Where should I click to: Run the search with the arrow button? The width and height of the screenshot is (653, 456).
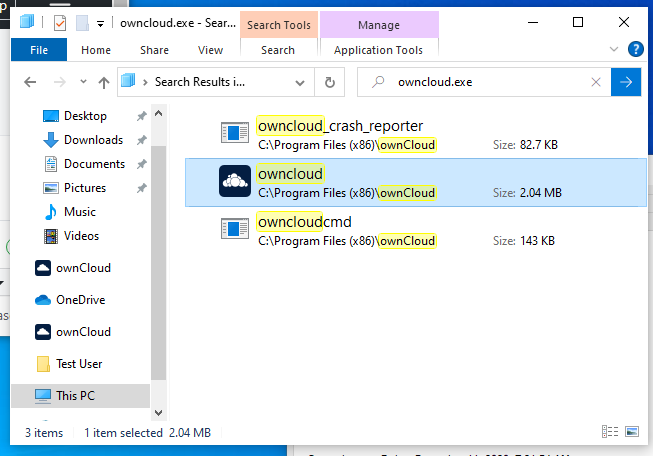coord(626,82)
